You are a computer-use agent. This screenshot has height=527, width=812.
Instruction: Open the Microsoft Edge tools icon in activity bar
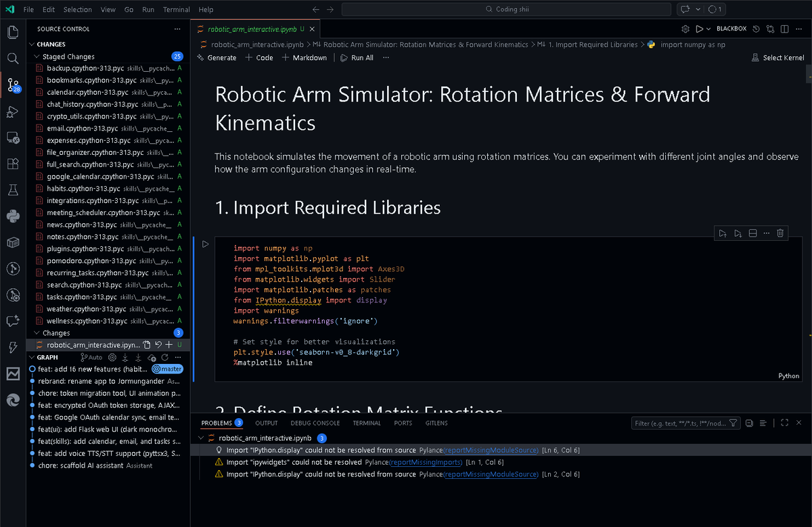tap(13, 400)
